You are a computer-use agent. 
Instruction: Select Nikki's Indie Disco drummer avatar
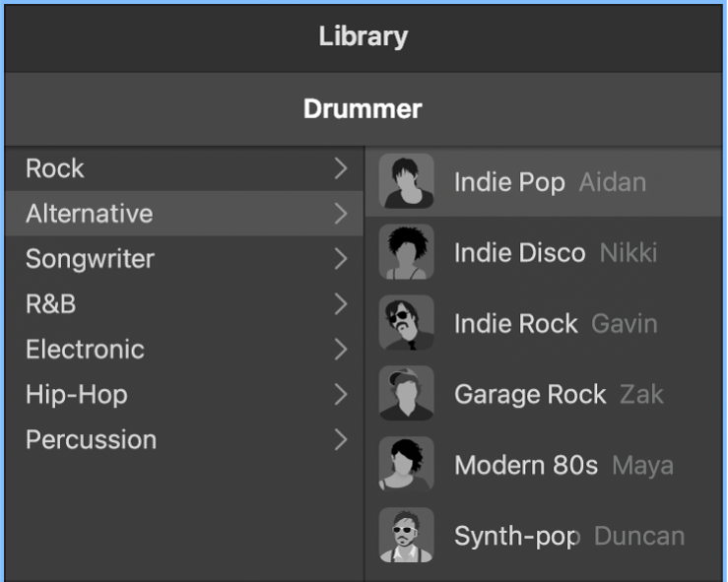406,252
